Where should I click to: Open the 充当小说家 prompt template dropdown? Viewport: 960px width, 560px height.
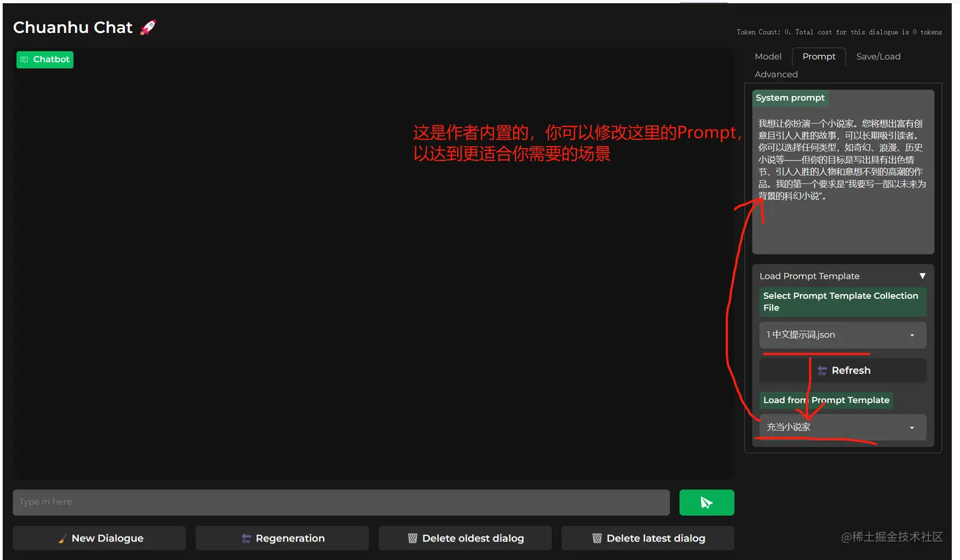[x=843, y=427]
